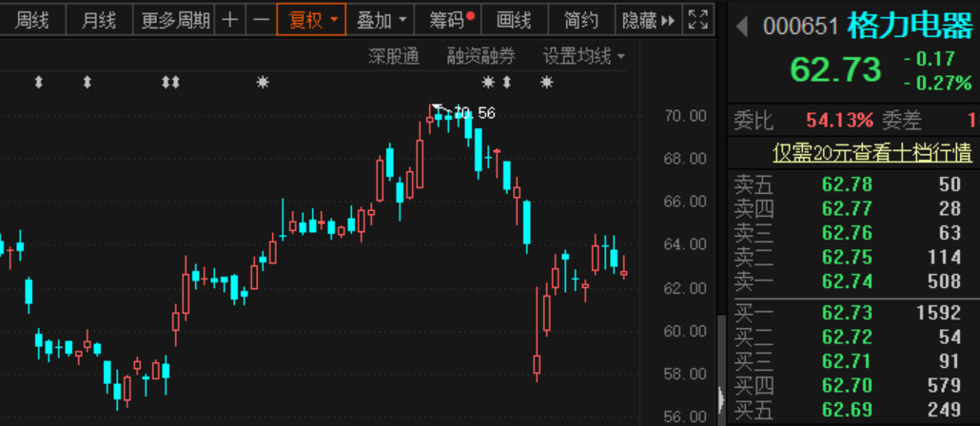Select the 画线 drawing tool button
Screen dimensions: 980x426
514,20
